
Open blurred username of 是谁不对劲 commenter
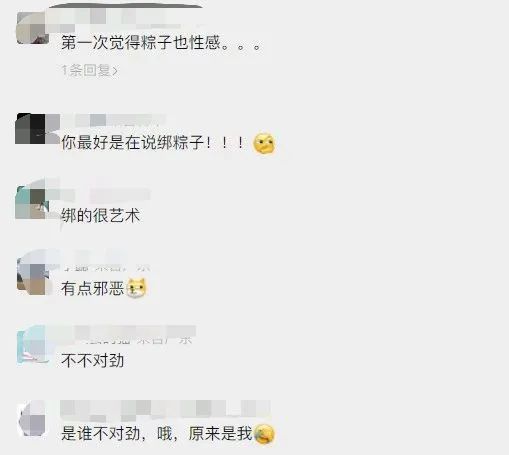click(x=165, y=410)
